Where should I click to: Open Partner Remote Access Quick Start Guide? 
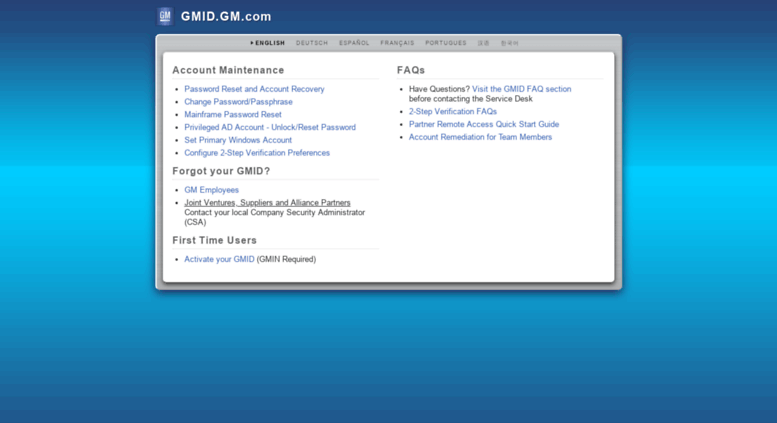click(x=484, y=124)
